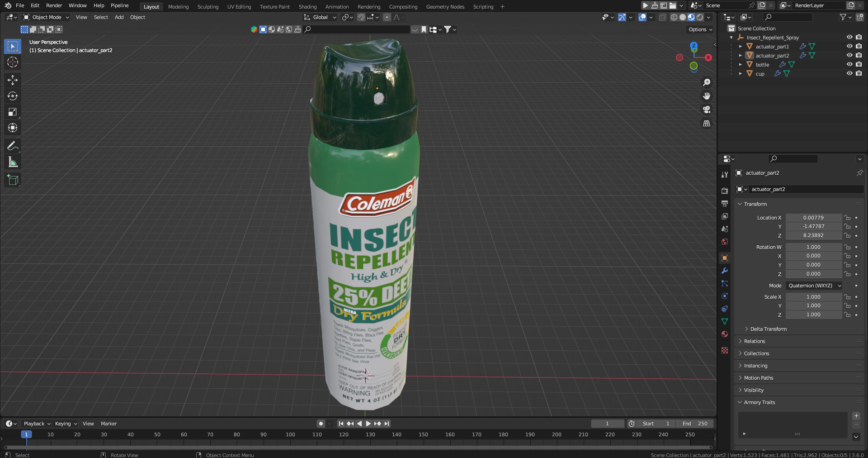Select the Cursor tool in the toolbar
Screen dimensions: 868x458
coord(13,62)
